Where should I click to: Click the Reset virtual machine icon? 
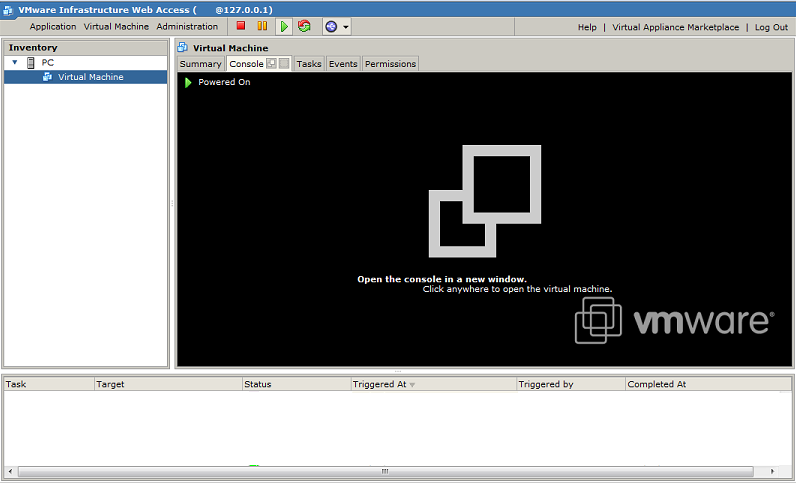click(304, 27)
